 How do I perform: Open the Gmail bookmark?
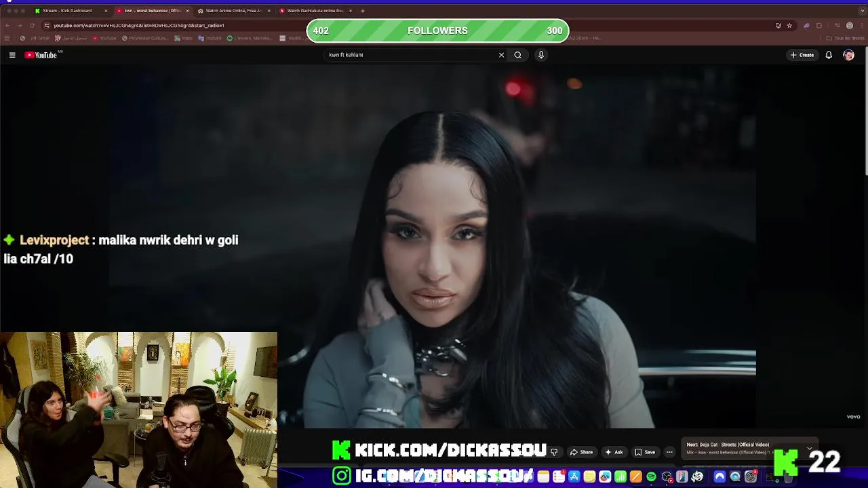click(39, 38)
